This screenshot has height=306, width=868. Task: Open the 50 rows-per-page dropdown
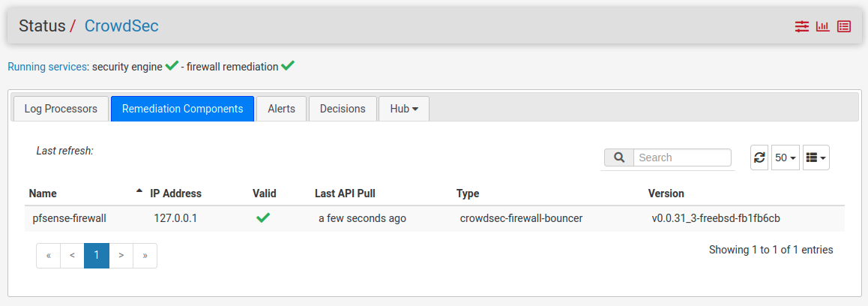pos(786,157)
